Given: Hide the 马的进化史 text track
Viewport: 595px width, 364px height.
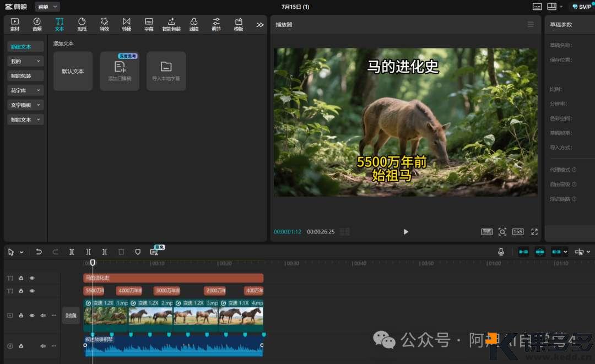Looking at the screenshot, I should pos(32,278).
